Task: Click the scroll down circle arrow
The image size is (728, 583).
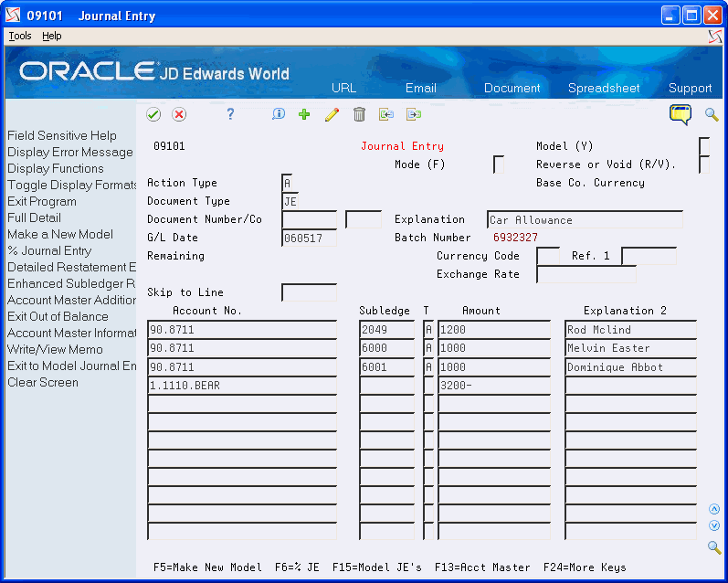Action: tap(714, 525)
